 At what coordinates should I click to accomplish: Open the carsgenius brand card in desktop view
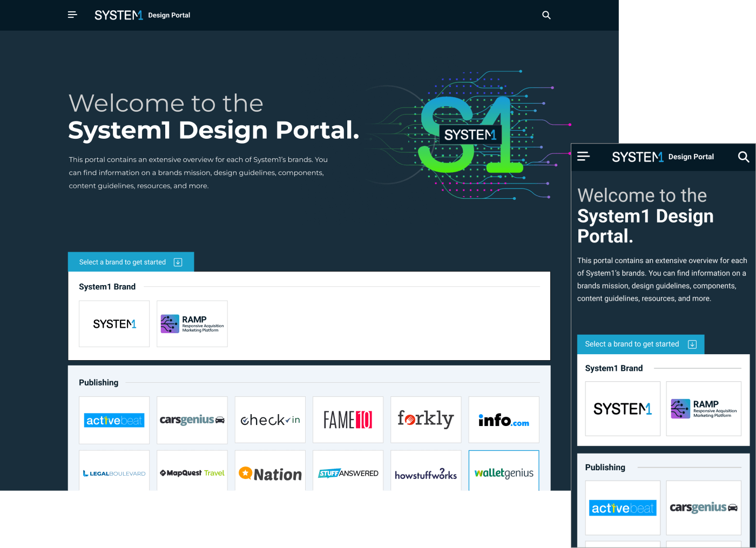(x=192, y=420)
